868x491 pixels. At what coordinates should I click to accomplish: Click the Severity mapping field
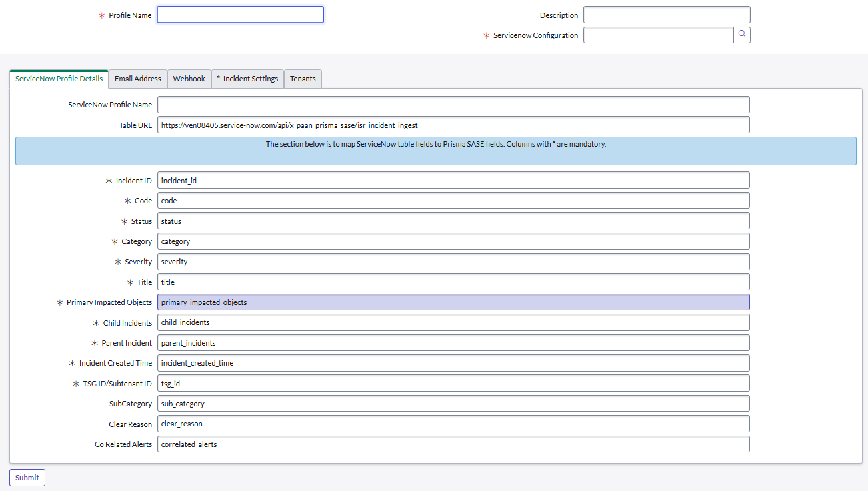point(453,262)
